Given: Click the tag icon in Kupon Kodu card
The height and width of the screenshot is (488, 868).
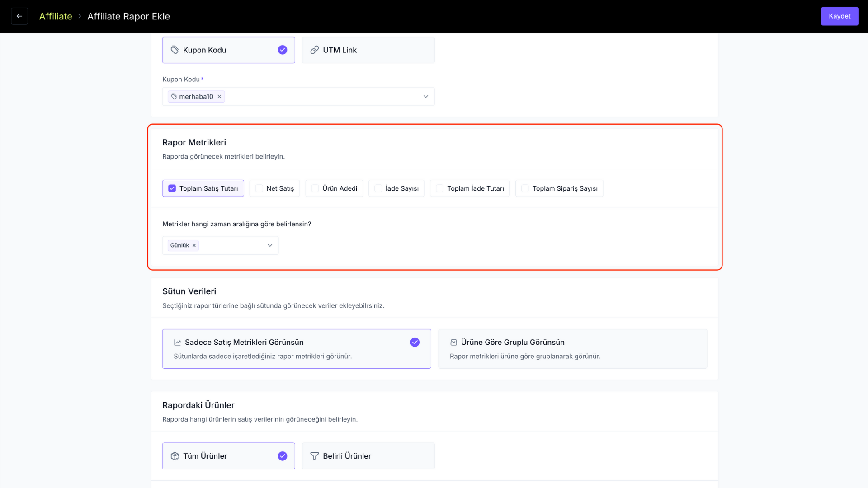Looking at the screenshot, I should click(x=175, y=50).
